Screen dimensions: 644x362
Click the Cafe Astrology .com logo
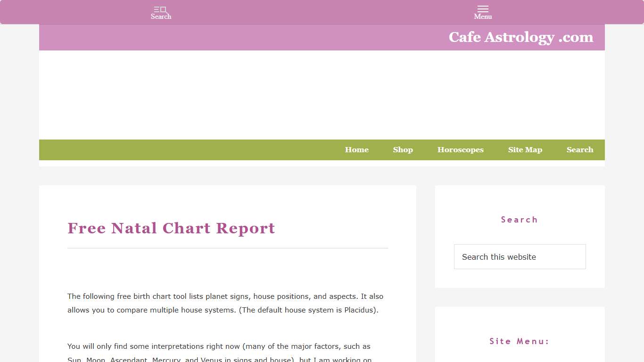point(520,37)
